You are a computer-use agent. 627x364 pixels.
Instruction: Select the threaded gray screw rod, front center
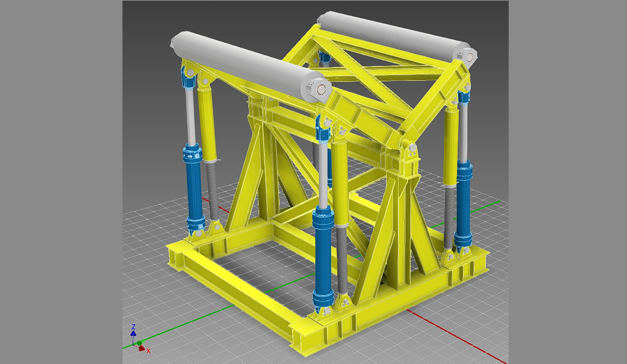coord(342,259)
